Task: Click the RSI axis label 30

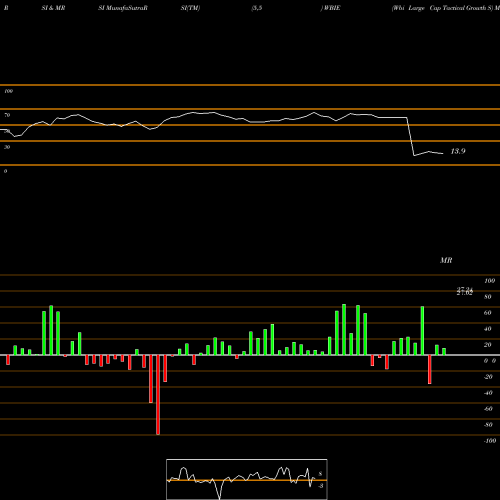Action: (x=7, y=147)
